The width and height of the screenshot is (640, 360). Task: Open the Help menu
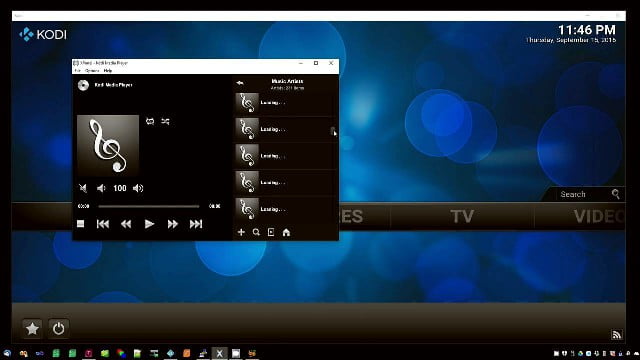pyautogui.click(x=108, y=71)
